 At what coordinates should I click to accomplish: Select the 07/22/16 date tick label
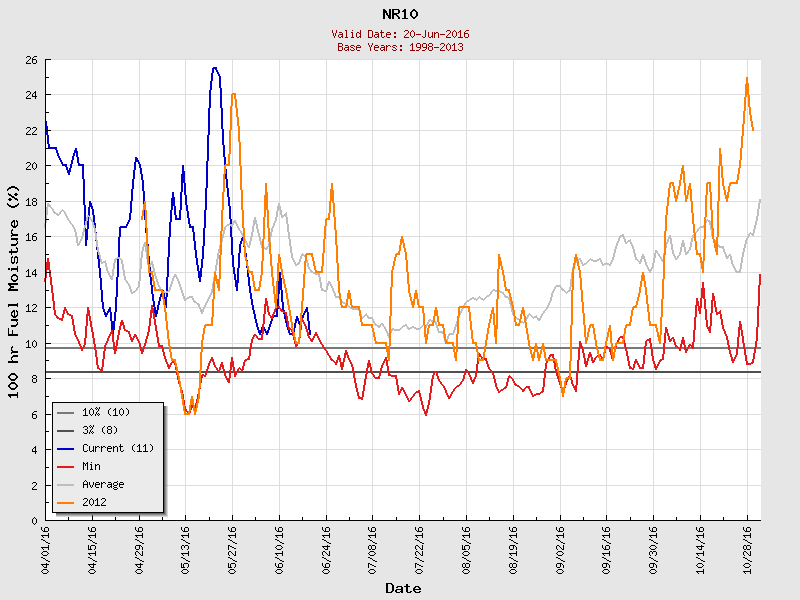point(420,546)
